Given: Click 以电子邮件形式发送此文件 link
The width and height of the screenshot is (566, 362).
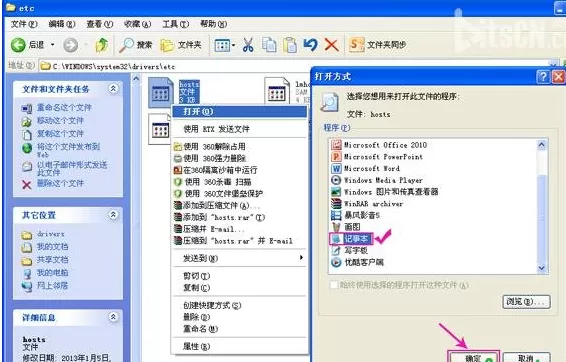Looking at the screenshot, I should point(72,169).
